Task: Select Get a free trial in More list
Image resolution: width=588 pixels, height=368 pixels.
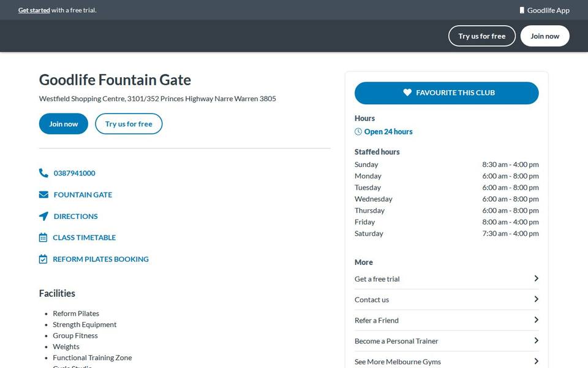Action: tap(447, 279)
